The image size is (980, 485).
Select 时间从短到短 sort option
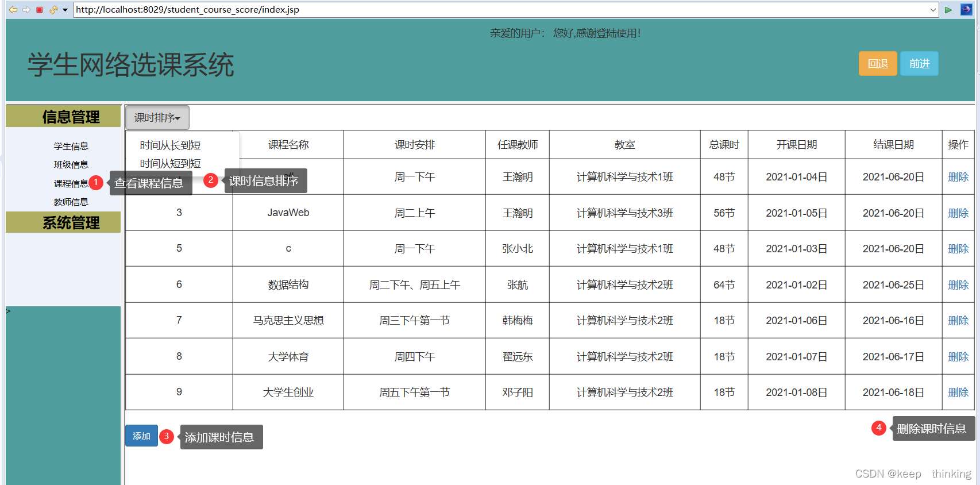[x=171, y=164]
